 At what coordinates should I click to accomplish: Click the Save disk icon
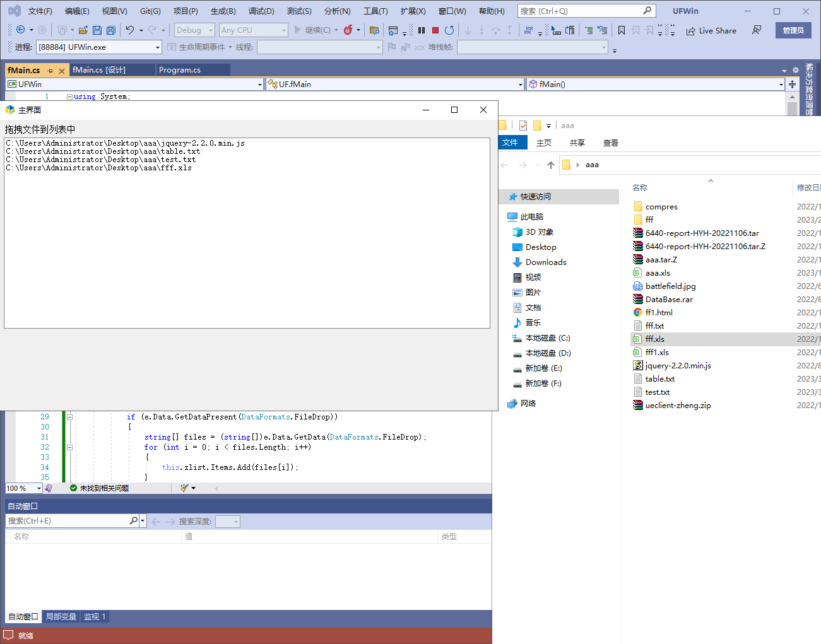[97, 30]
